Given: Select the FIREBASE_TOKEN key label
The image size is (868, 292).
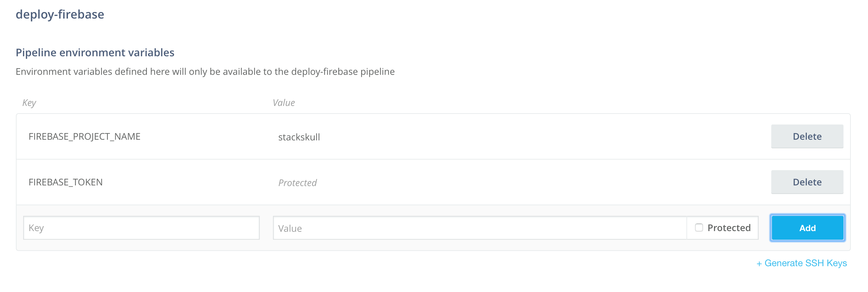Looking at the screenshot, I should pos(65,182).
